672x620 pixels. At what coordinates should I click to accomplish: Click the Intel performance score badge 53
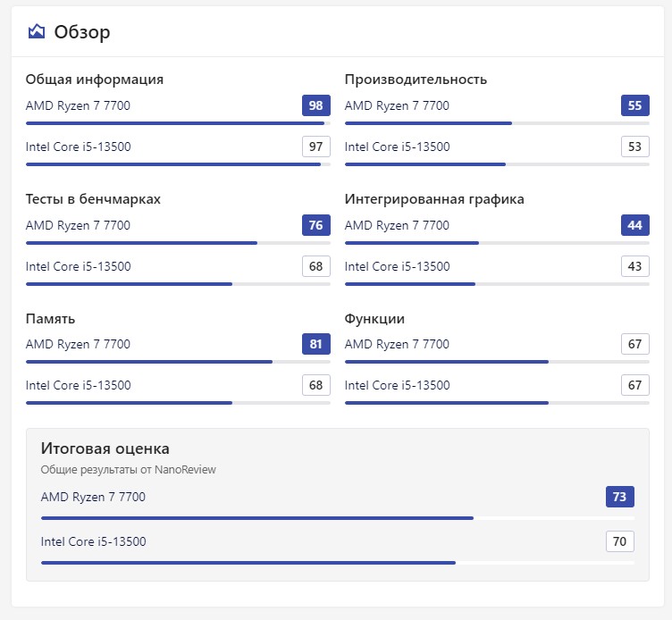(x=634, y=147)
